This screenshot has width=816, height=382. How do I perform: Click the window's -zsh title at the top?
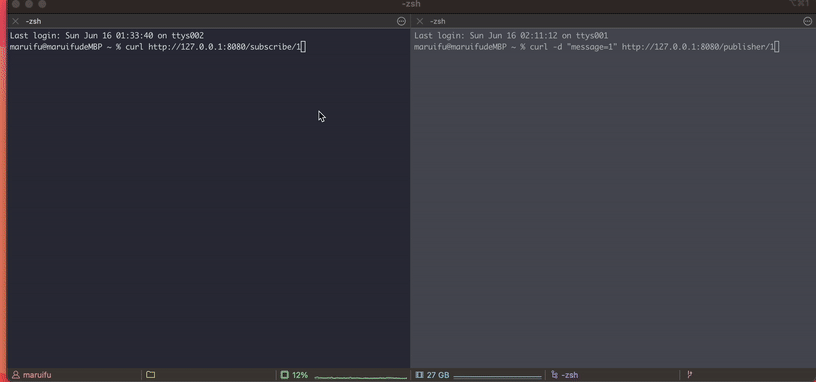411,5
